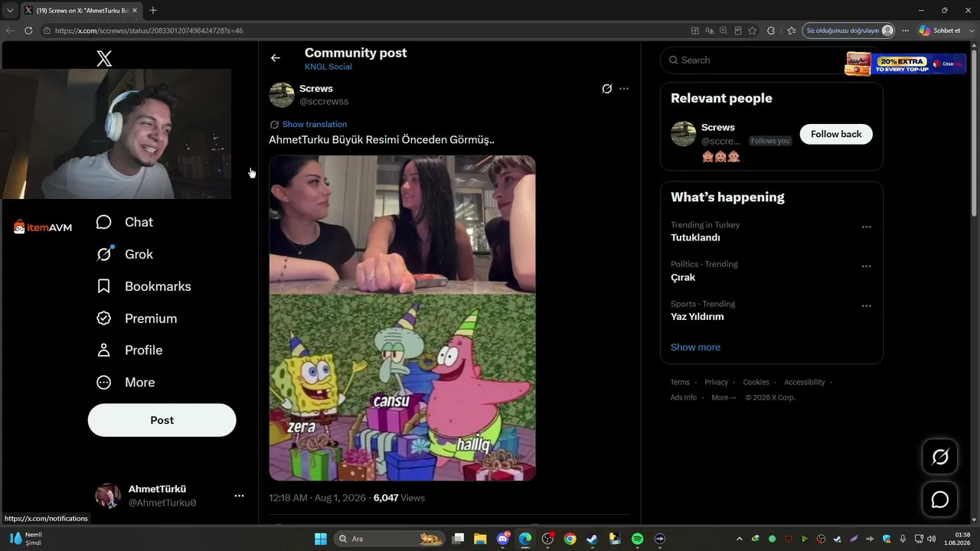
Task: Open Steam from the taskbar
Action: [593, 539]
